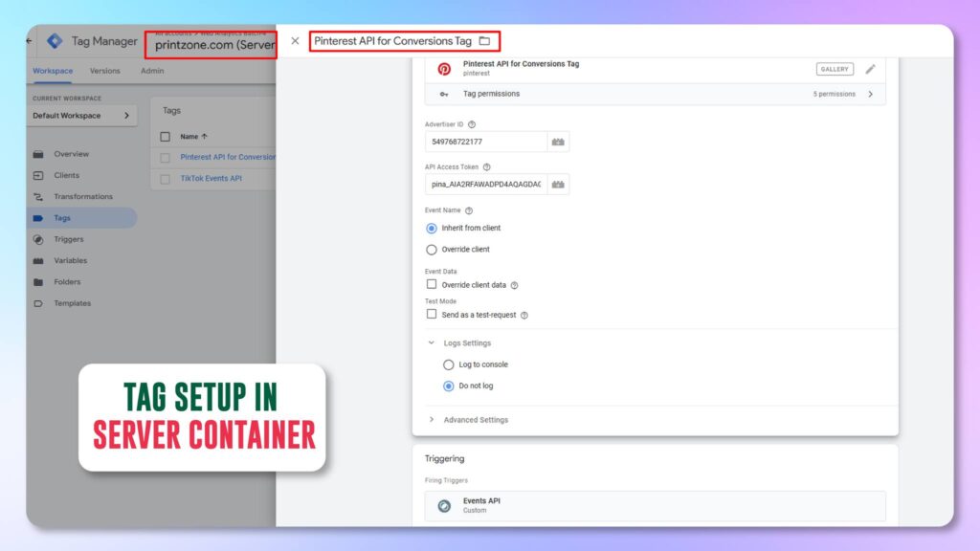The width and height of the screenshot is (980, 551).
Task: Show help for Override client data
Action: pyautogui.click(x=514, y=285)
